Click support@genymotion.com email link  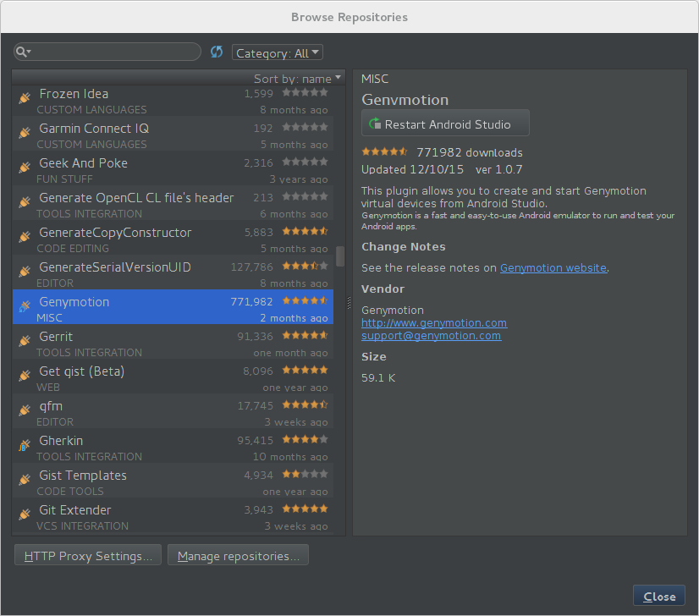431,336
